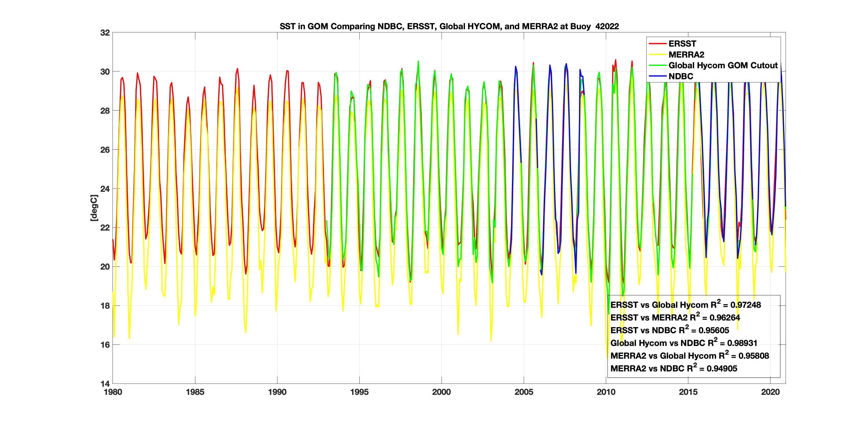Select the MERRA2 legend label
This screenshot has height=431, width=868.
(x=686, y=55)
